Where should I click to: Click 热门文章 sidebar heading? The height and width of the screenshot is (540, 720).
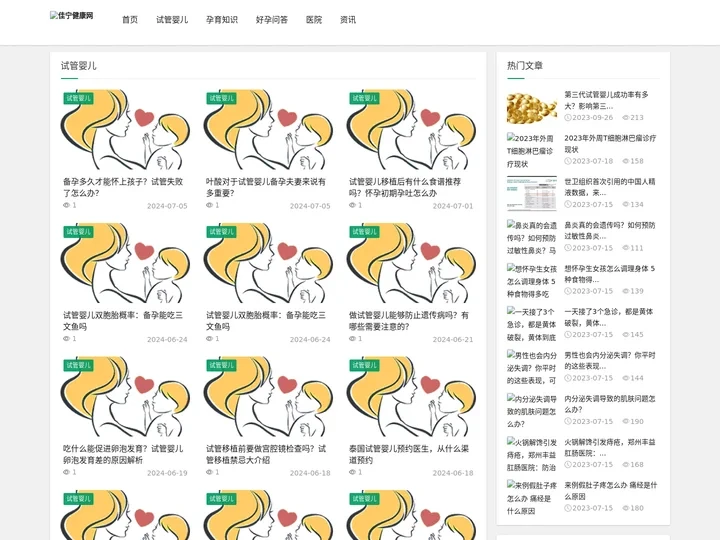click(x=525, y=66)
